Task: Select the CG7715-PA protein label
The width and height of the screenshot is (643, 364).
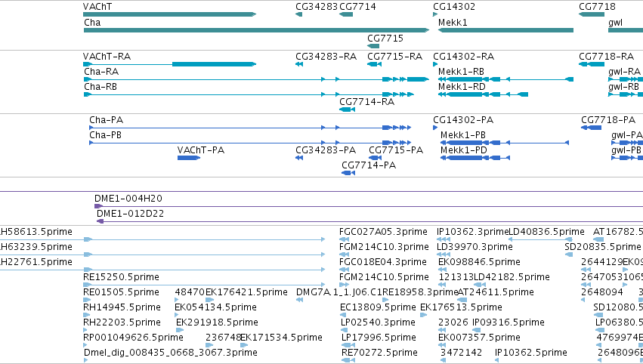Action: tap(396, 150)
